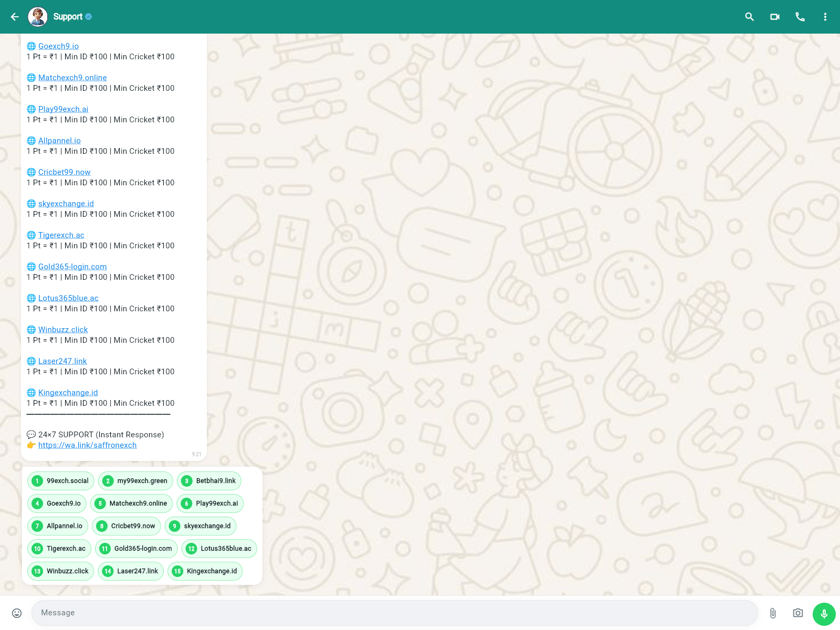
Task: Focus the Message input field
Action: coord(395,613)
